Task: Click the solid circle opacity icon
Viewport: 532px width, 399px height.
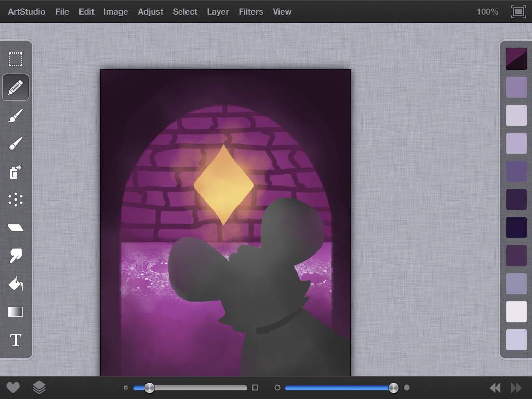Action: click(x=407, y=388)
